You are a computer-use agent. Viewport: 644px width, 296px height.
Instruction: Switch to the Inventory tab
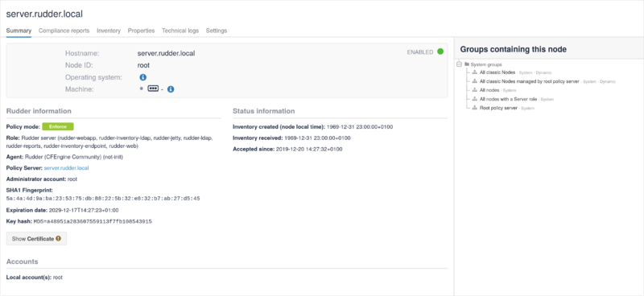109,31
